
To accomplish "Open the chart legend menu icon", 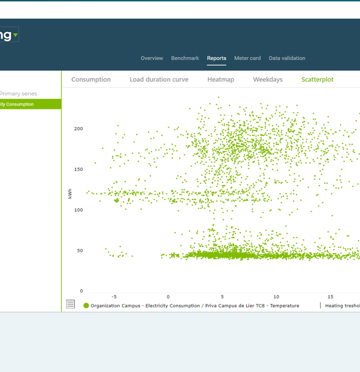I will pos(70,304).
